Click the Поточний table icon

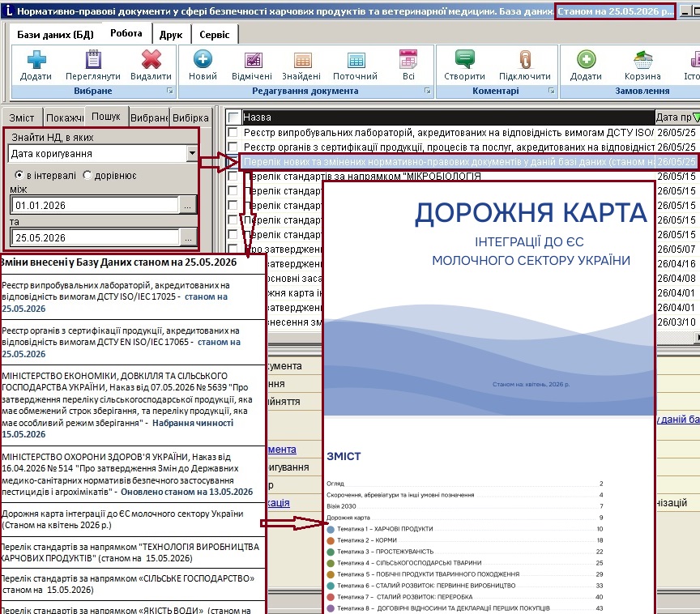pyautogui.click(x=356, y=60)
